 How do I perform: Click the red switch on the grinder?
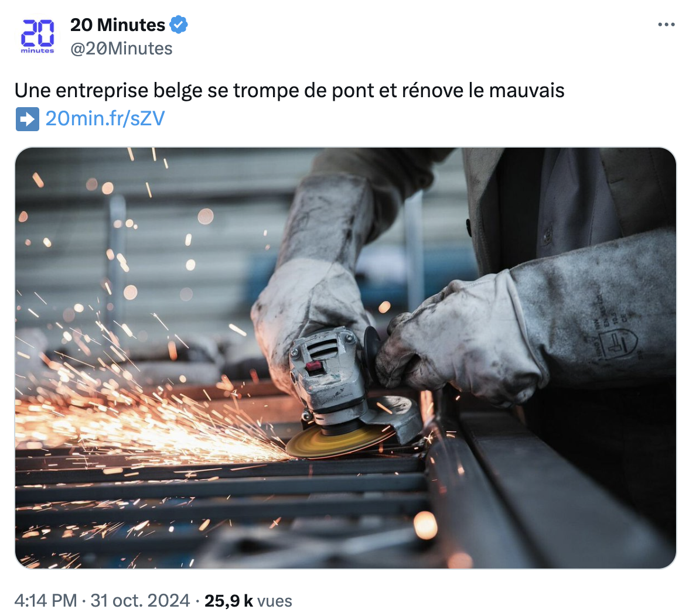(314, 366)
